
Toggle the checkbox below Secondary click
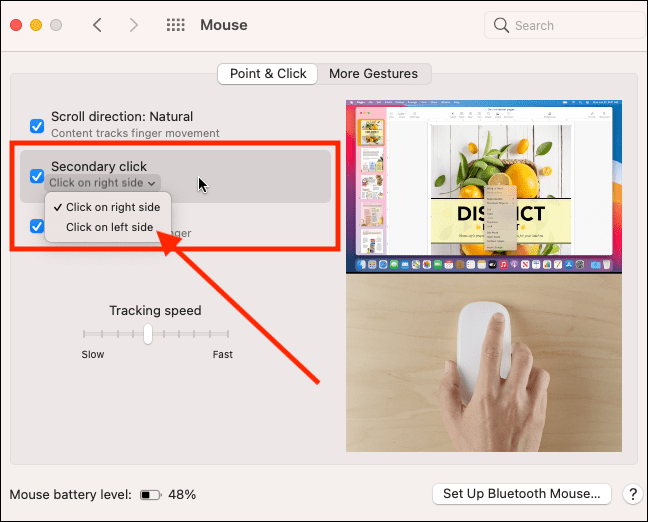[37, 226]
